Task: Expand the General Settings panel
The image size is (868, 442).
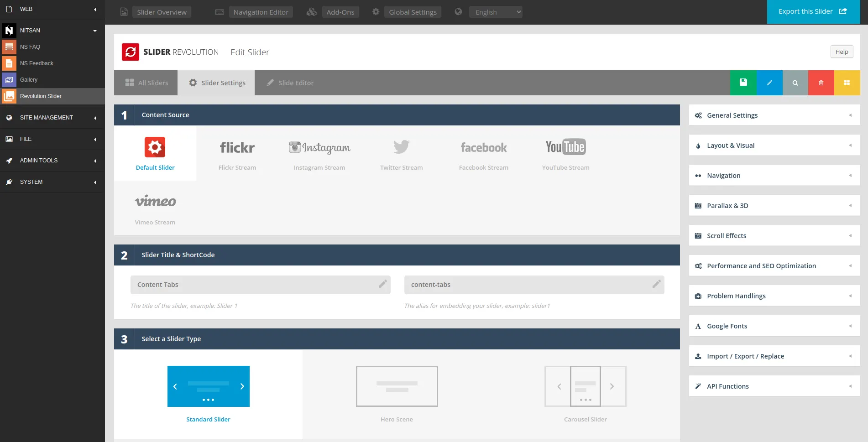Action: point(774,115)
